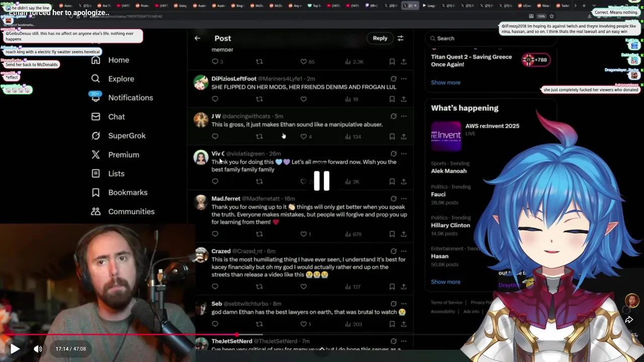The image size is (644, 362).
Task: Open Home from the sidebar
Action: tap(119, 60)
